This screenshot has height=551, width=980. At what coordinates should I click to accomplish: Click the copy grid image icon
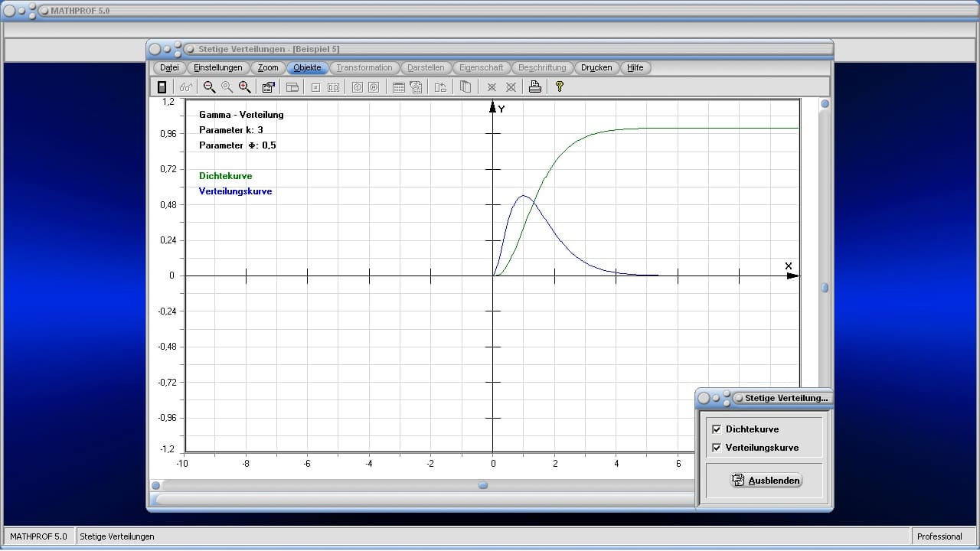[416, 87]
